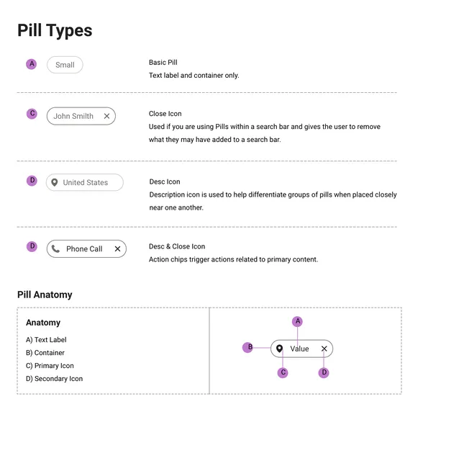Screen dimensions: 464x476
Task: Click the purple C marker below Value pill
Action: coord(283,372)
